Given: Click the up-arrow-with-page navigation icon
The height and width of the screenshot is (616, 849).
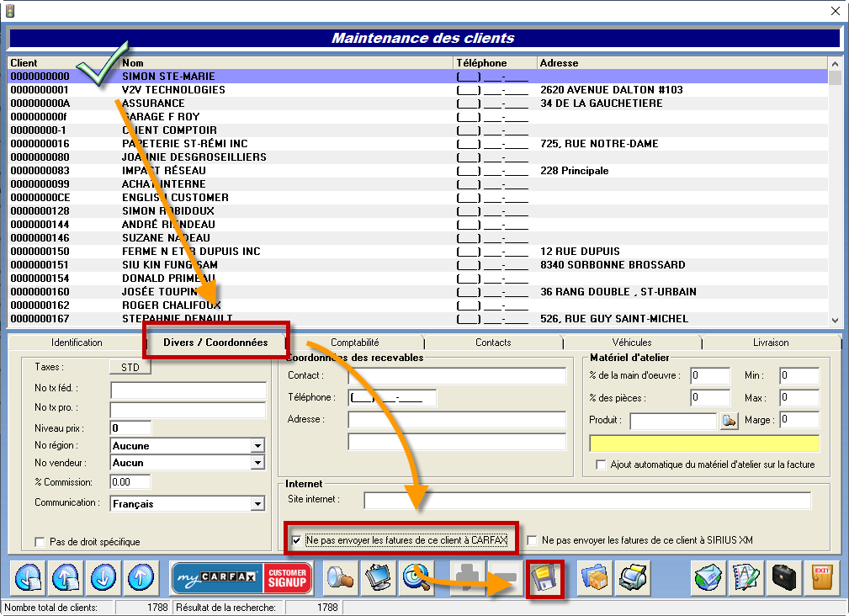Looking at the screenshot, I should point(66,577).
